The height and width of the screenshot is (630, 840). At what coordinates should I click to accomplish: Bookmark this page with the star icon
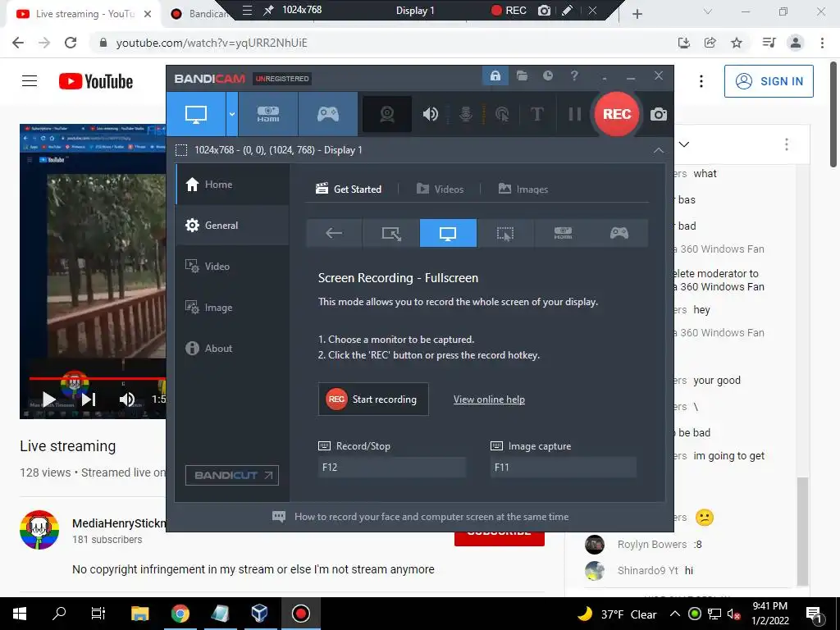(737, 43)
